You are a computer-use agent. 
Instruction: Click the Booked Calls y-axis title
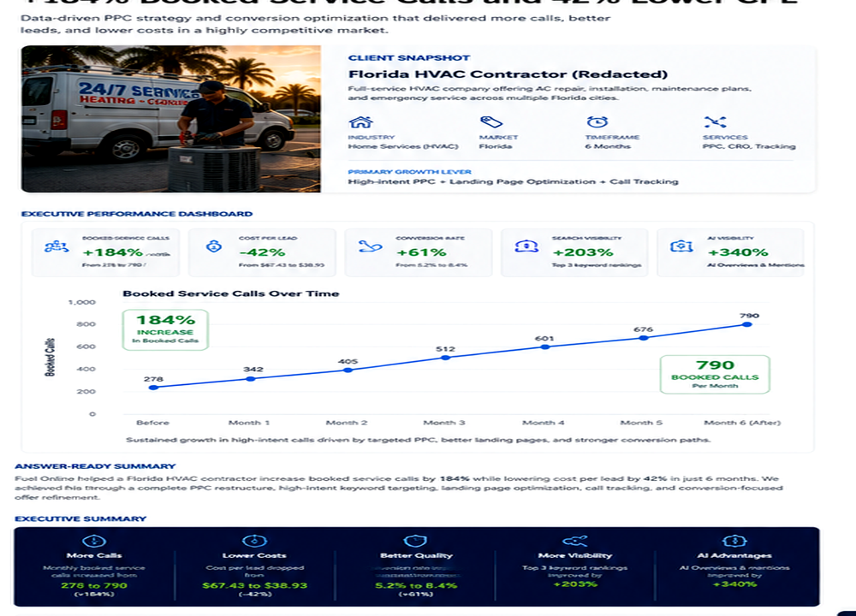(x=50, y=358)
